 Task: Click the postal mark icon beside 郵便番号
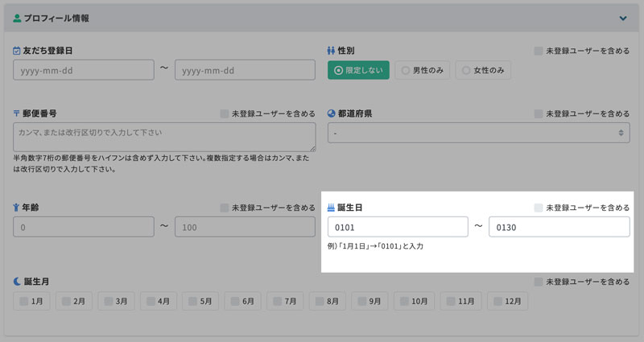tap(16, 113)
